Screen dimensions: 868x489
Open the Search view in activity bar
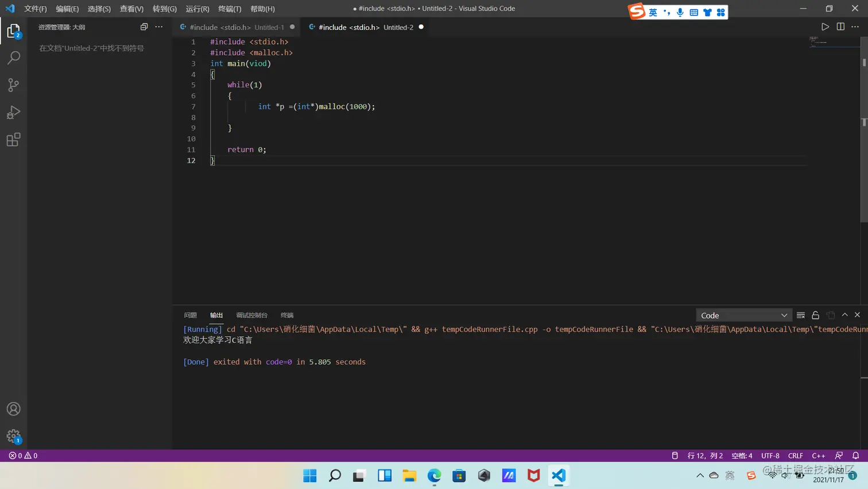point(13,57)
